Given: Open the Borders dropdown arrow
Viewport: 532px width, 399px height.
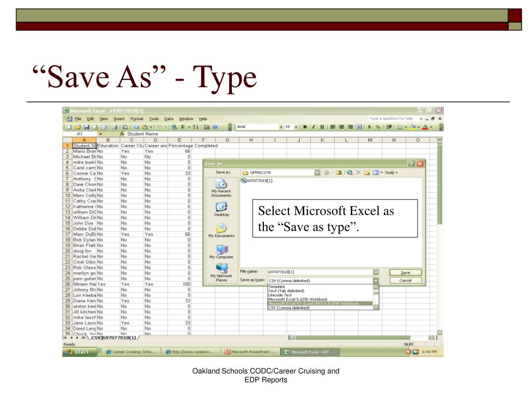Looking at the screenshot, I should 406,127.
